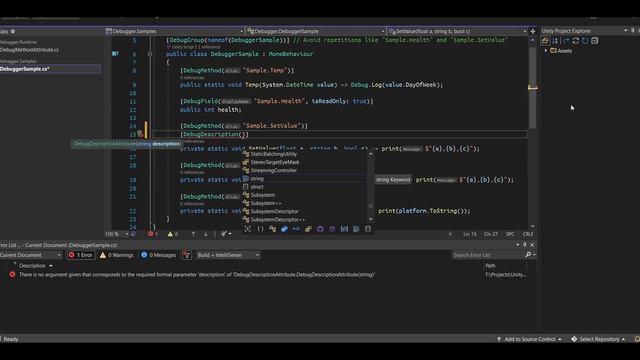Toggle the 0 Messages filter button
The height and width of the screenshot is (360, 640).
tap(158, 255)
